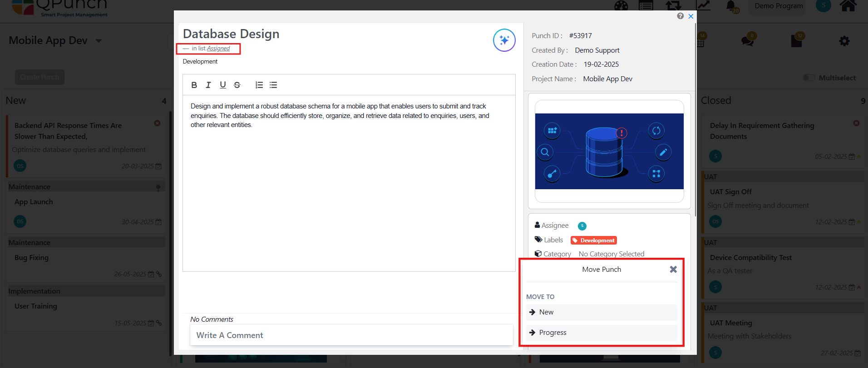Open the line chart reports icon
The height and width of the screenshot is (368, 868).
704,5
